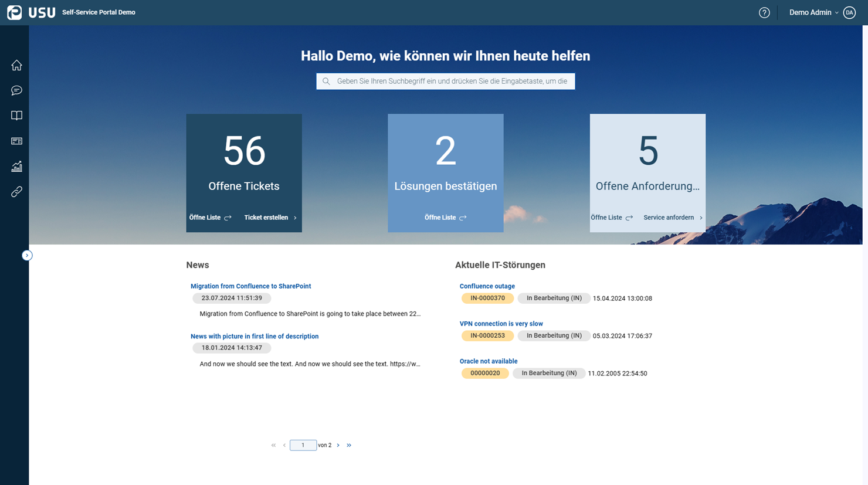Screen dimensions: 868x485
Task: Expand the sidebar with the arrow toggle
Action: click(x=27, y=255)
